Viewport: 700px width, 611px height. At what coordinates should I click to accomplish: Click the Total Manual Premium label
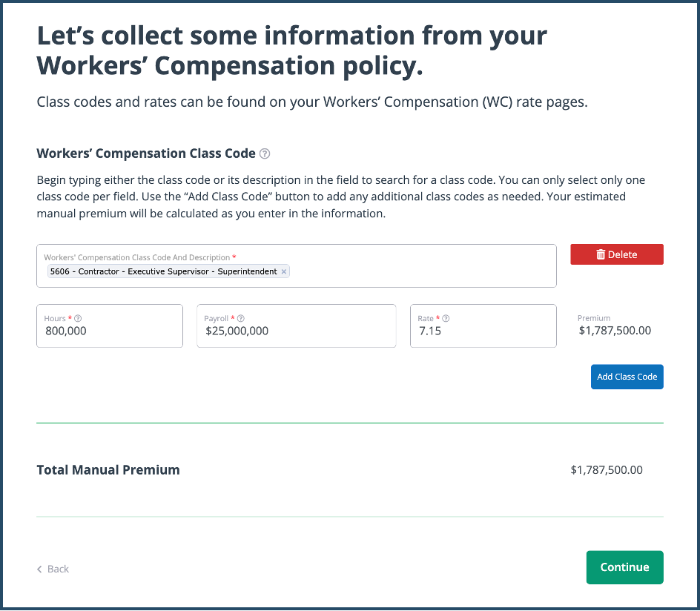108,470
